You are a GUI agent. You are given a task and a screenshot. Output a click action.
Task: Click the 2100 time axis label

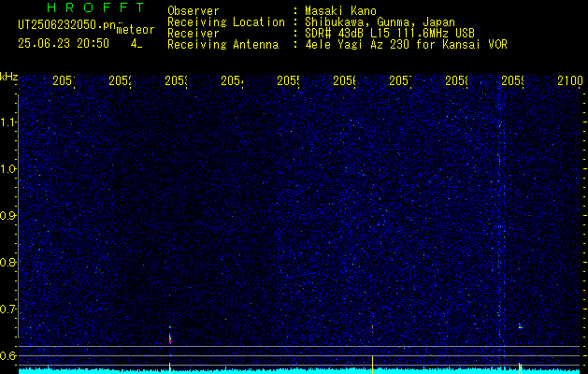[x=570, y=80]
